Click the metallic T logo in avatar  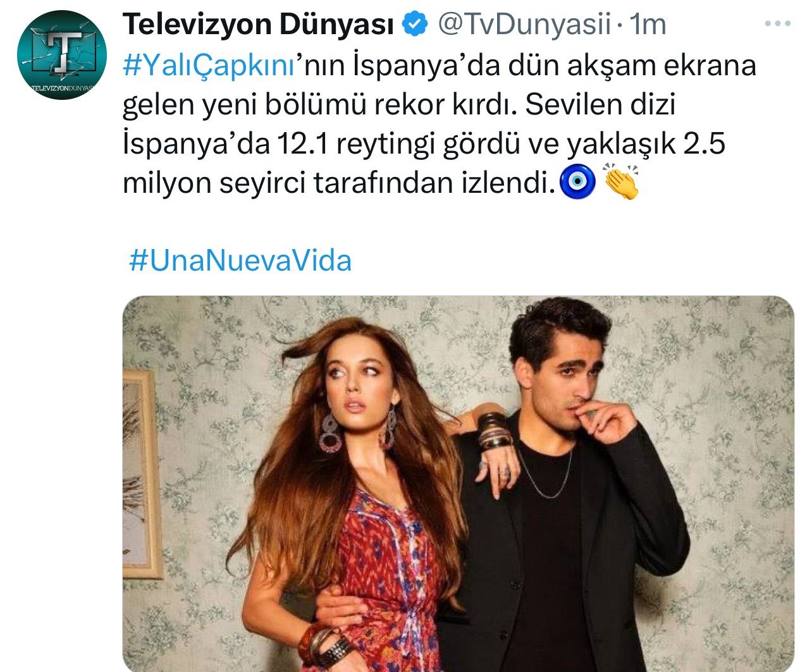(61, 53)
